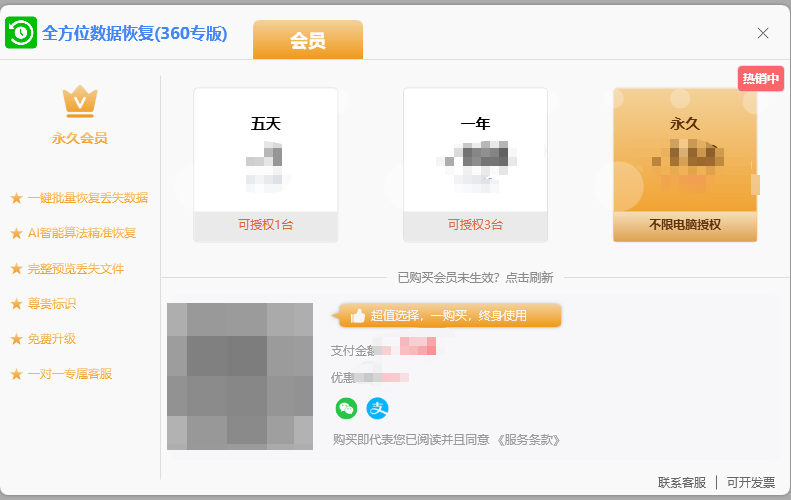The height and width of the screenshot is (500, 791).
Task: Choose the 五天 membership plan card
Action: click(265, 165)
